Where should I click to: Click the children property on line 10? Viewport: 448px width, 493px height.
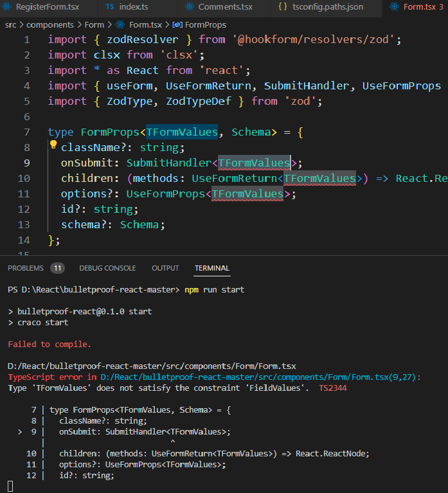[x=87, y=179]
